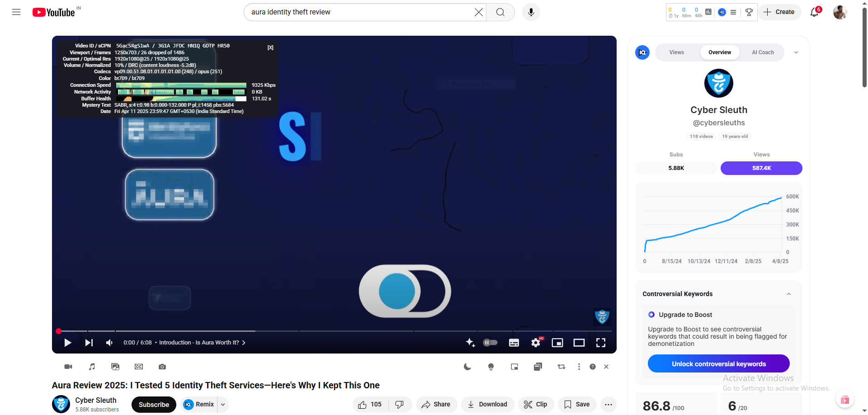Open the sparkle Ask AI player button
868x415 pixels.
470,343
